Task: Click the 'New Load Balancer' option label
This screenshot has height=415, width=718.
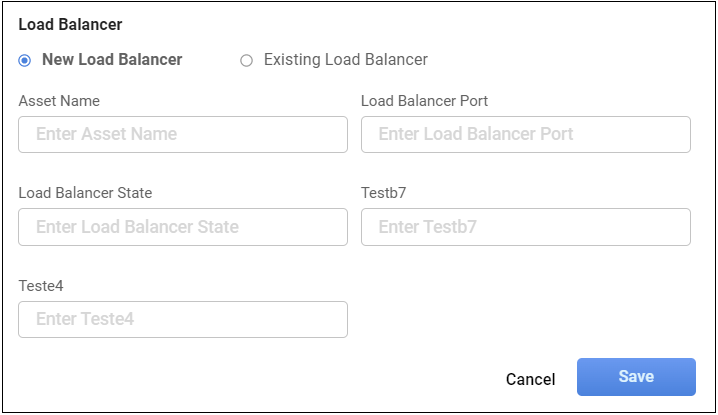Action: pyautogui.click(x=112, y=60)
